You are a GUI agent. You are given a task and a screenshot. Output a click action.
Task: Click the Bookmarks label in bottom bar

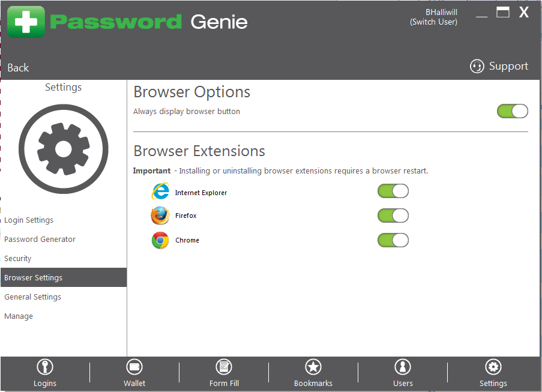(x=313, y=384)
